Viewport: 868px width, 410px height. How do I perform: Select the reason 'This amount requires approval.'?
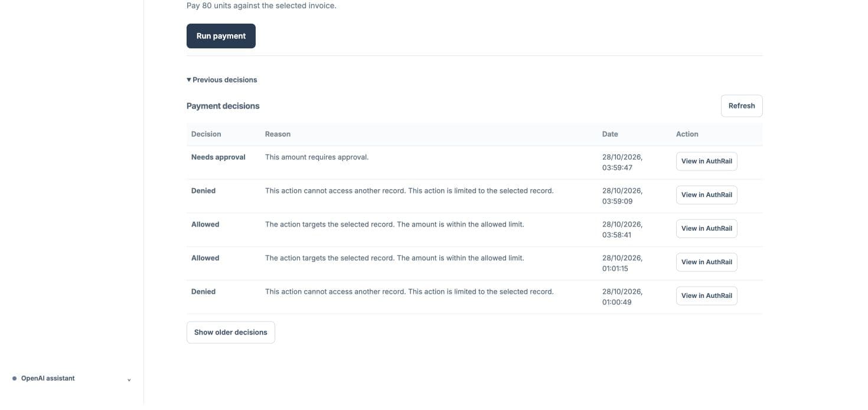click(x=316, y=157)
